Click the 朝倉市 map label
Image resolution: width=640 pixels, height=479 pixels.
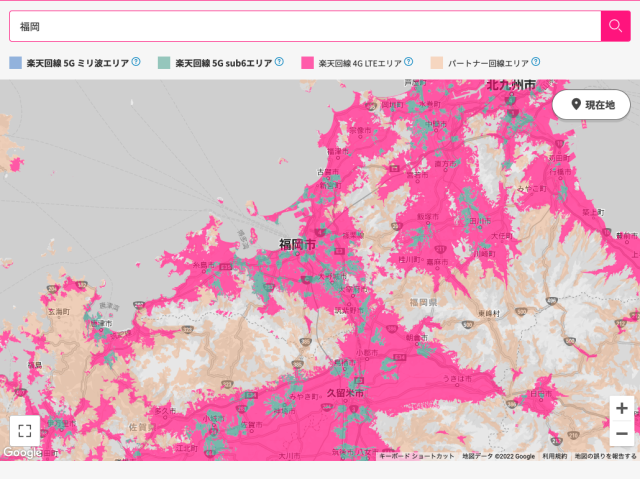417,338
